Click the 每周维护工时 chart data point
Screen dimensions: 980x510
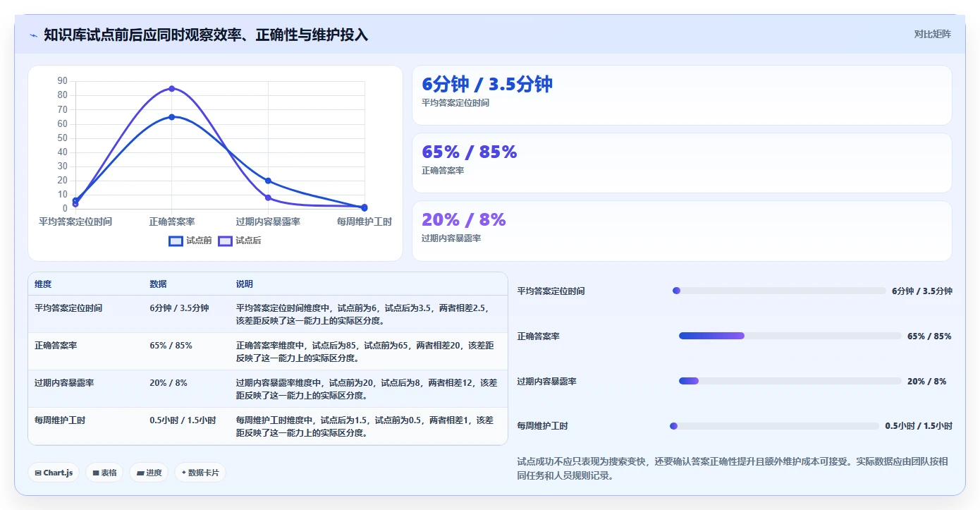pyautogui.click(x=365, y=207)
